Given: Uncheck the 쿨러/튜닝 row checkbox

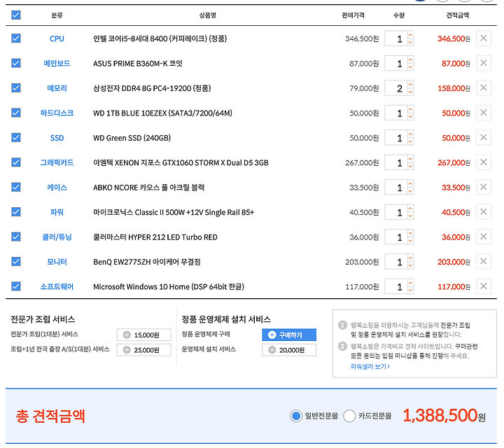Looking at the screenshot, I should pos(16,237).
